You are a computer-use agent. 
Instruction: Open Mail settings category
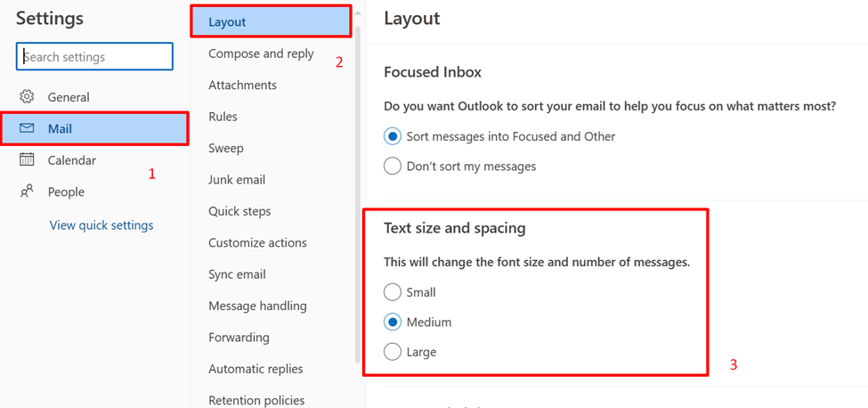coord(94,129)
